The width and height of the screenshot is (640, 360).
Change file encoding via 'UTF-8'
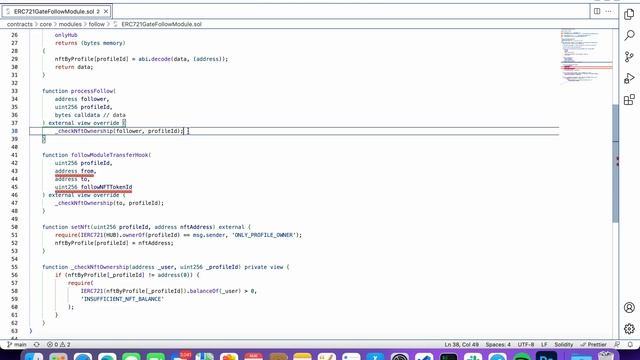click(526, 344)
